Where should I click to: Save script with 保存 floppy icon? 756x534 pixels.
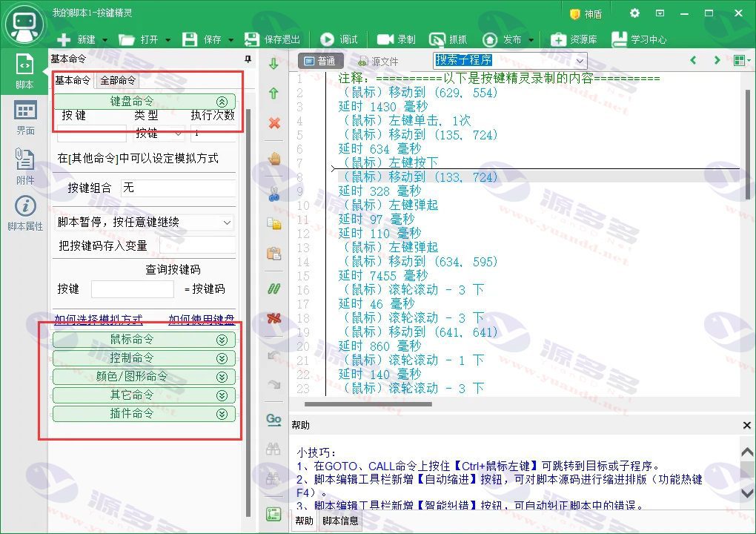(190, 39)
